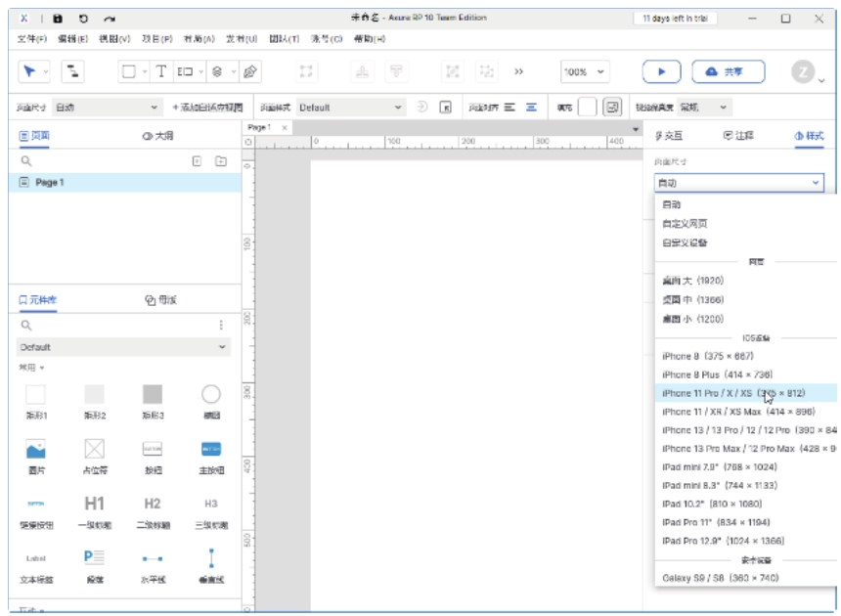Expand the Default widget library dropdown
The height and width of the screenshot is (616, 841).
pos(124,347)
